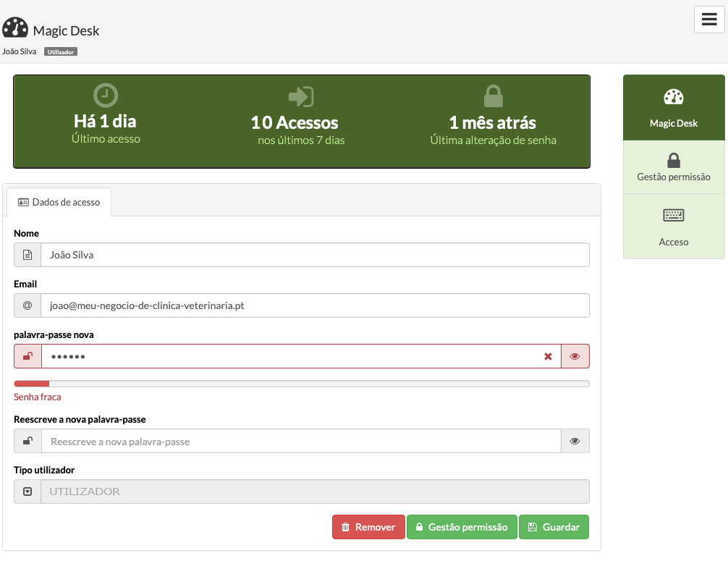
Task: Click the dashboard icon in sidebar Magic Desk
Action: (x=674, y=96)
